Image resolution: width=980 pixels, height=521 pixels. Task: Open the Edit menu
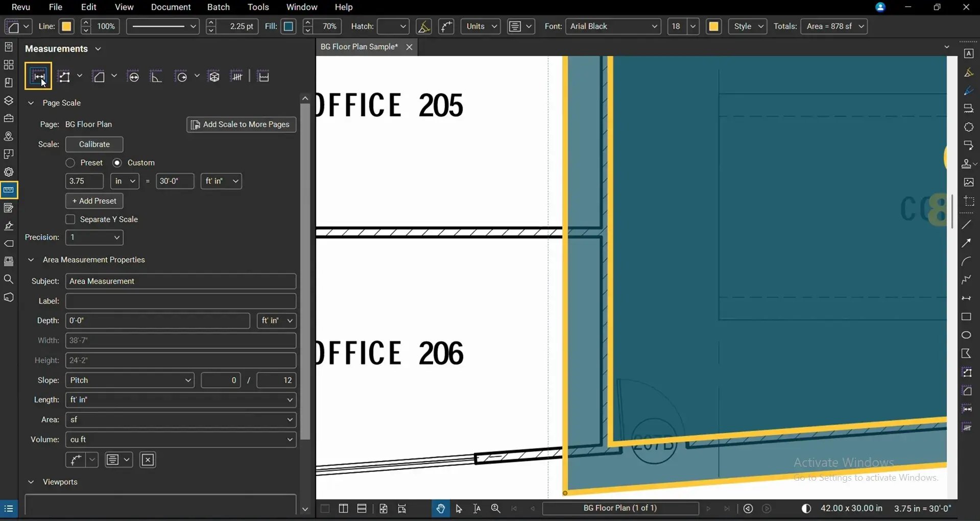click(88, 7)
